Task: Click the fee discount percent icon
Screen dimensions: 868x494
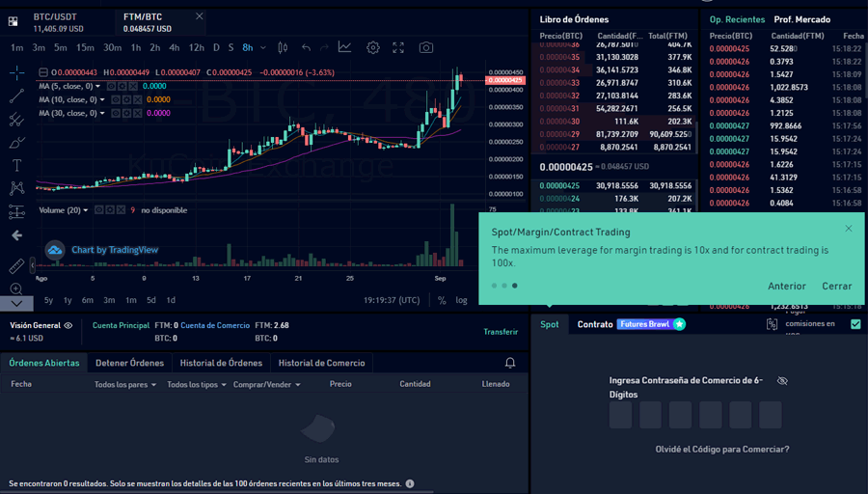Action: (x=772, y=324)
